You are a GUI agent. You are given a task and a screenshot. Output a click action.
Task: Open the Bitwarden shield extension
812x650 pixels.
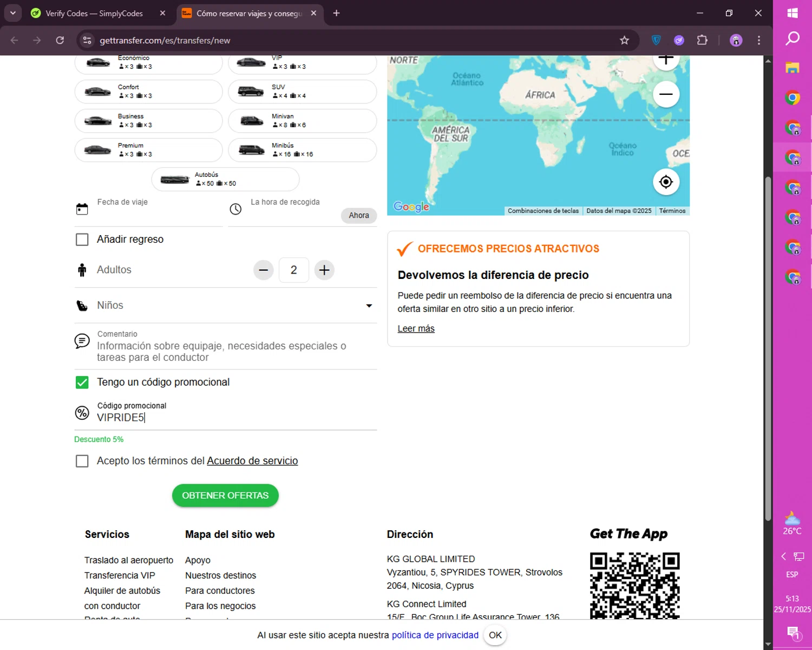point(656,40)
